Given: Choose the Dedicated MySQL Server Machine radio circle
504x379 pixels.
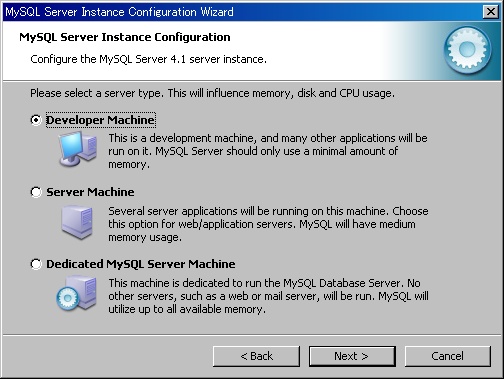Looking at the screenshot, I should [x=36, y=264].
